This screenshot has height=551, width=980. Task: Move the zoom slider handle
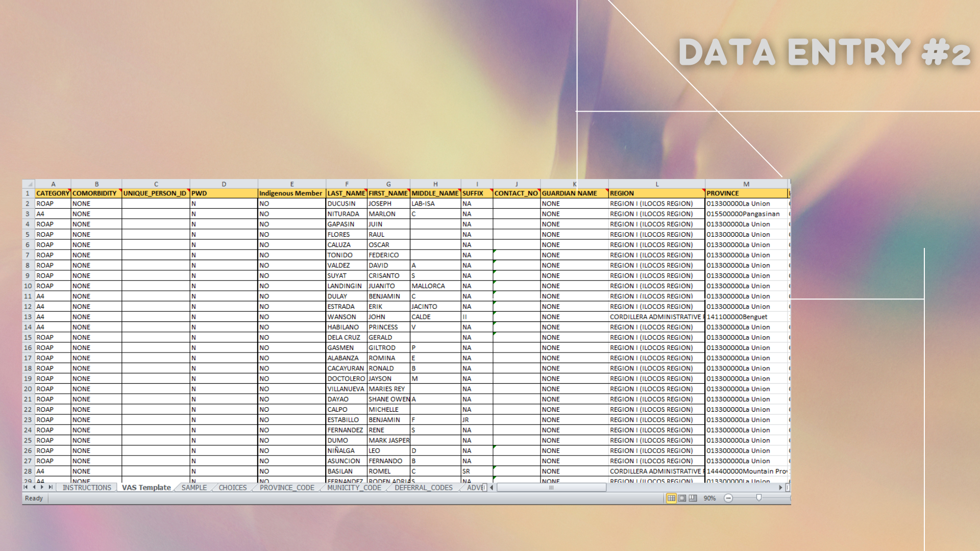tap(759, 498)
